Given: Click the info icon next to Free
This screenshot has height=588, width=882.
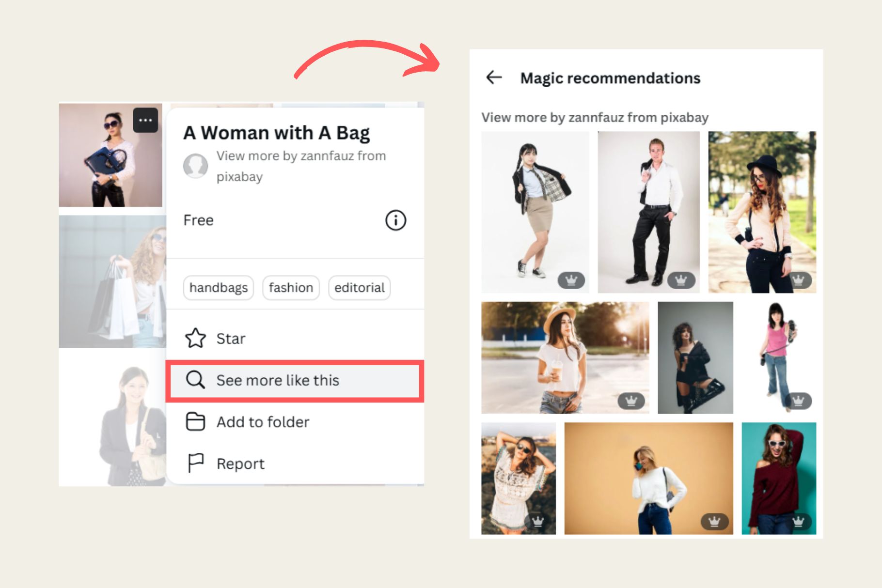Looking at the screenshot, I should click(x=395, y=220).
